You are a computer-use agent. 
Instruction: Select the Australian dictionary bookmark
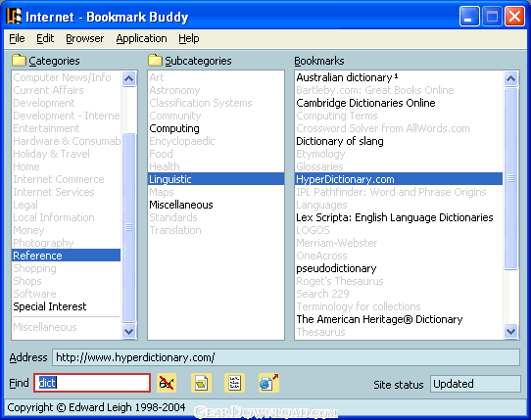(399, 77)
